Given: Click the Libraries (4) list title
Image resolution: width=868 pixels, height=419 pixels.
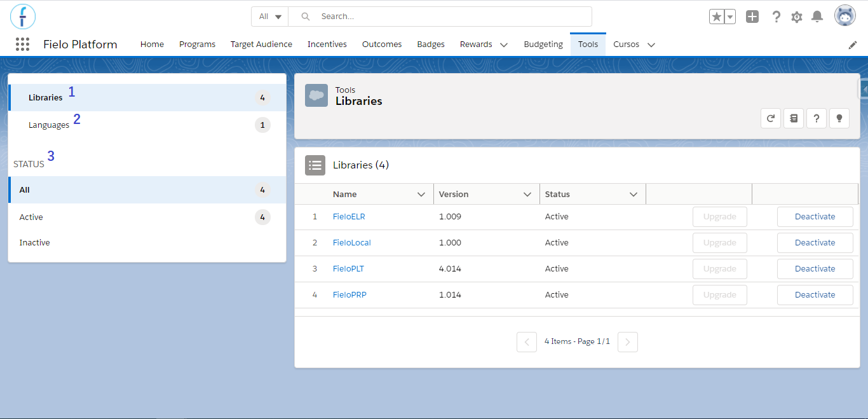Looking at the screenshot, I should click(361, 165).
